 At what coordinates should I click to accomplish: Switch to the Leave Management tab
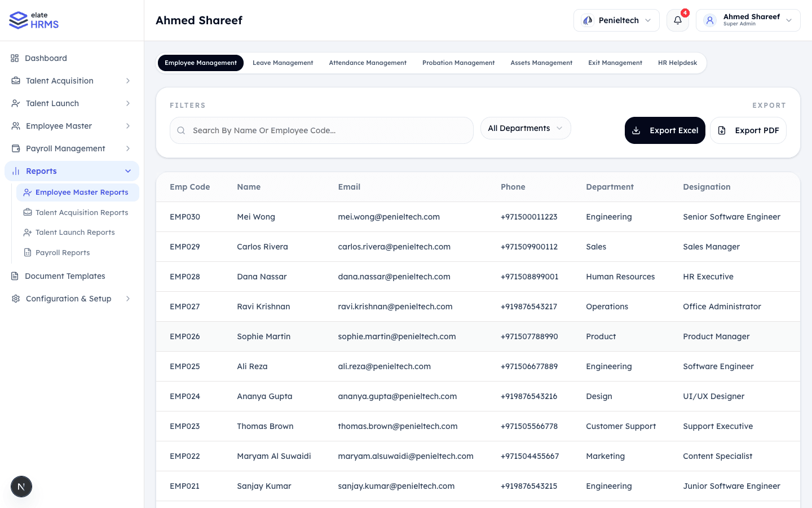pyautogui.click(x=283, y=63)
